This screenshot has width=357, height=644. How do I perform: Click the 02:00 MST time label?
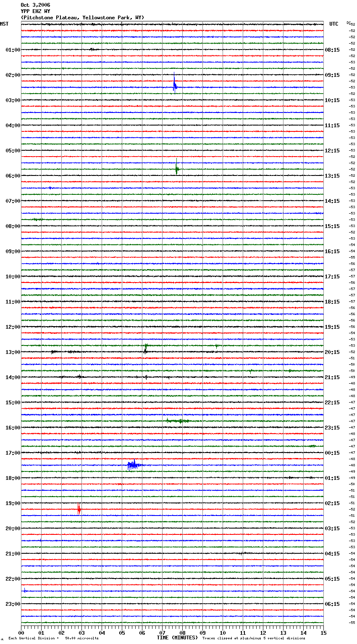click(x=13, y=75)
